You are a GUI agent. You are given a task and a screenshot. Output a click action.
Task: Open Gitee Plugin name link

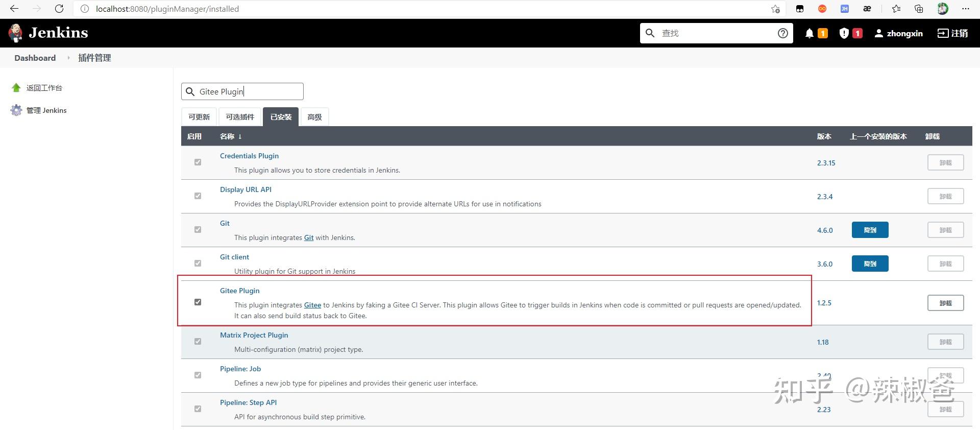click(239, 291)
